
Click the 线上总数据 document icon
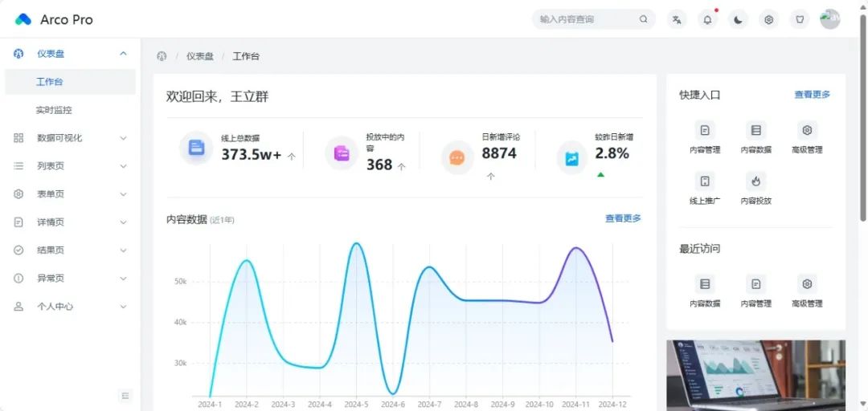click(x=197, y=148)
